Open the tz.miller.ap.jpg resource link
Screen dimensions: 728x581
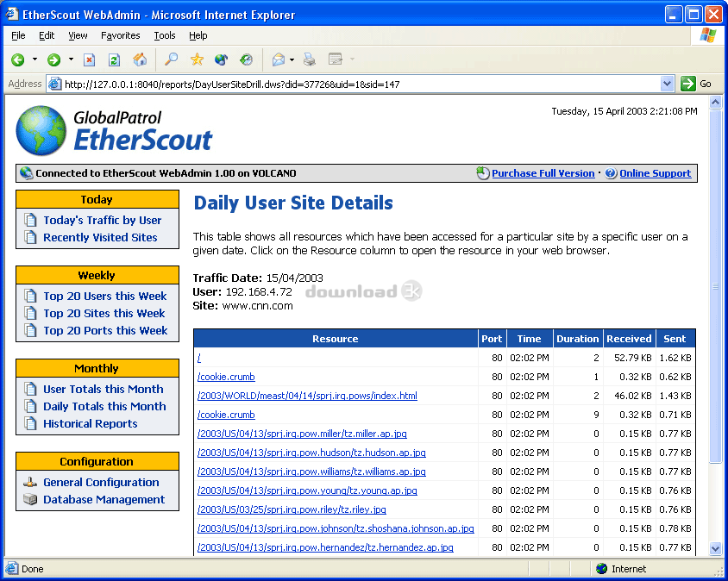[x=302, y=434]
